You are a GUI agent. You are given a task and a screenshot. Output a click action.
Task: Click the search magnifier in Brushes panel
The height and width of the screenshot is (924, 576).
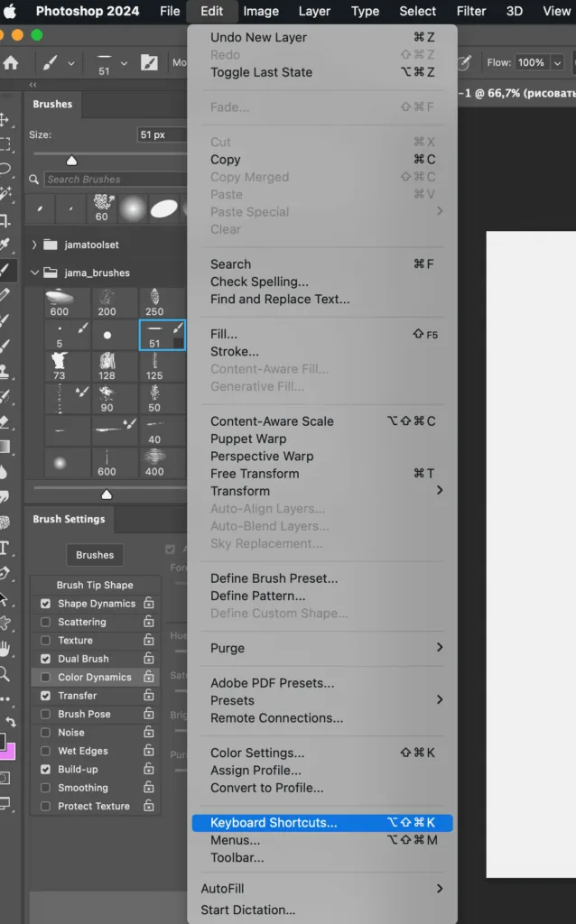(x=34, y=180)
